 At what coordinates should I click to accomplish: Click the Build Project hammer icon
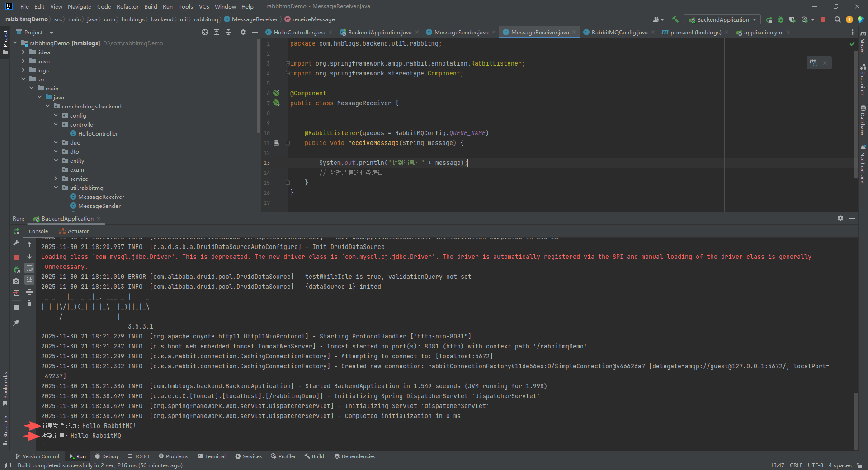click(x=675, y=19)
